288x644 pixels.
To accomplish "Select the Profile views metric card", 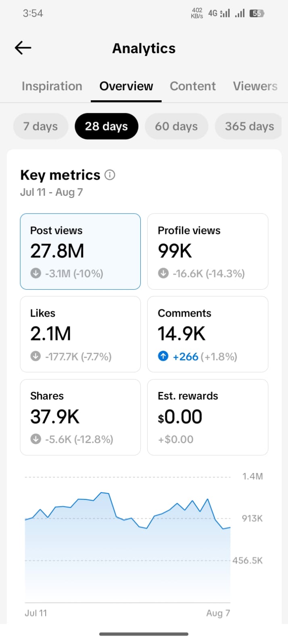I will click(x=208, y=251).
